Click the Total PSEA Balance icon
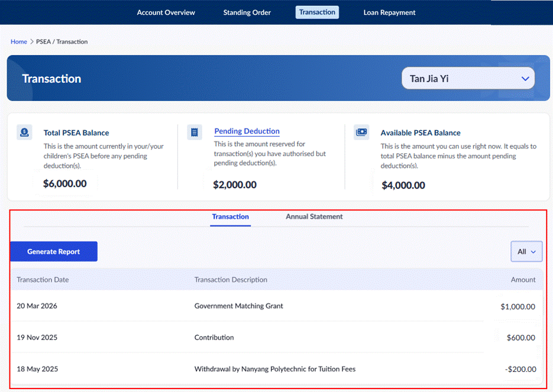This screenshot has width=553, height=392. 24,132
